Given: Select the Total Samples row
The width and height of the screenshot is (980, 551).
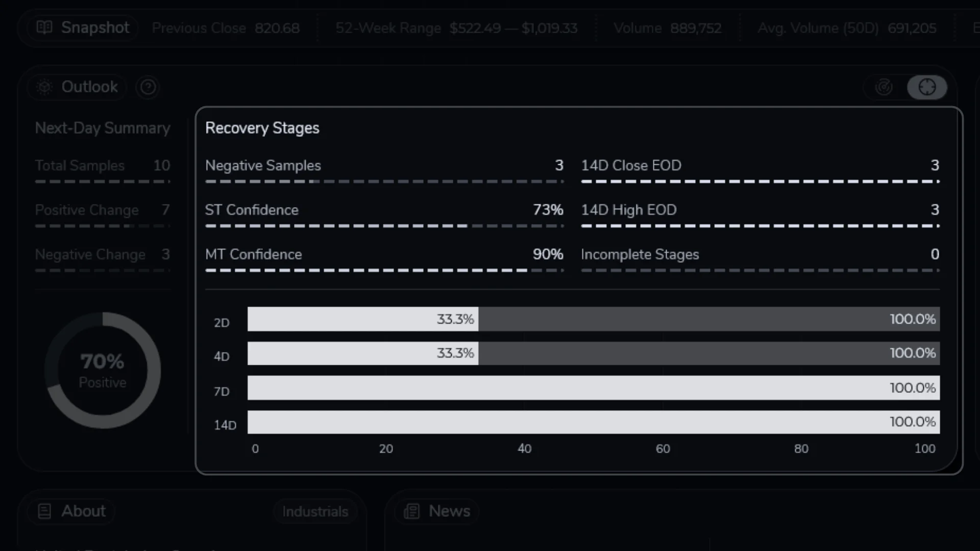Looking at the screenshot, I should (x=102, y=166).
